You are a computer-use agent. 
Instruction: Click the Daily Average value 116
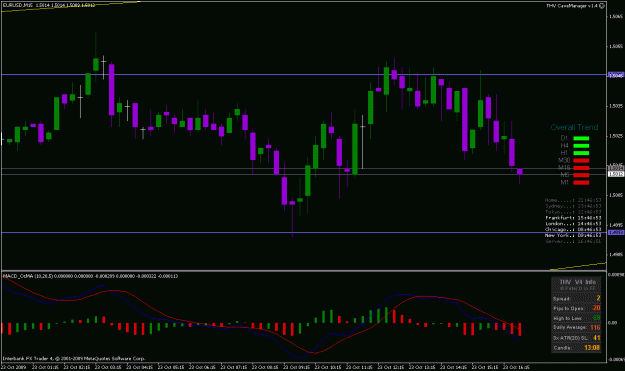click(x=596, y=328)
